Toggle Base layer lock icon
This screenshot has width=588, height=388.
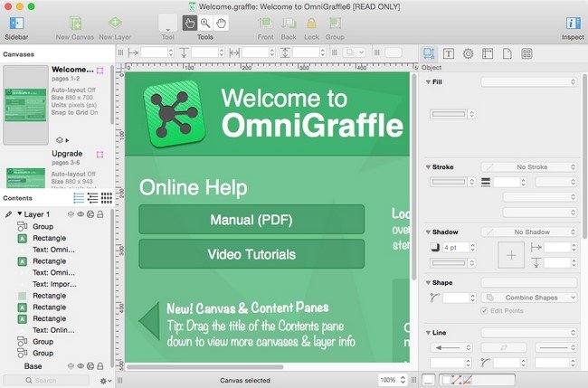tap(100, 366)
